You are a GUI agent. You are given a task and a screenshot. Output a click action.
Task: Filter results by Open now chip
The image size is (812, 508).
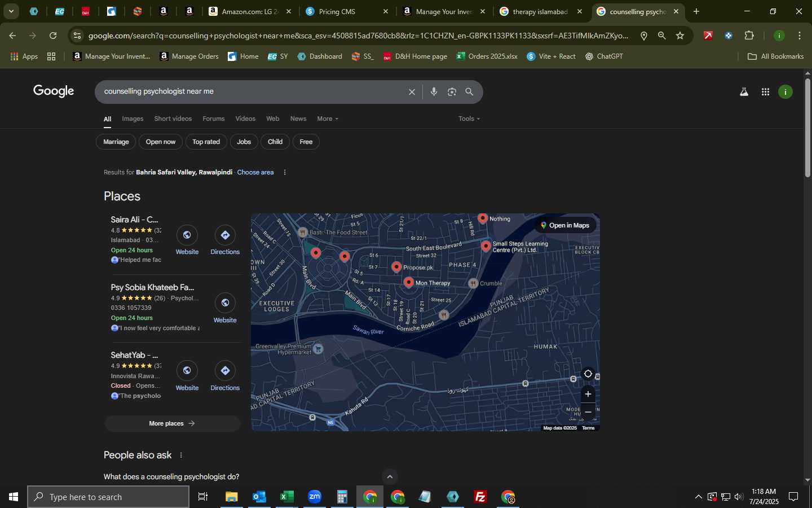pyautogui.click(x=161, y=142)
